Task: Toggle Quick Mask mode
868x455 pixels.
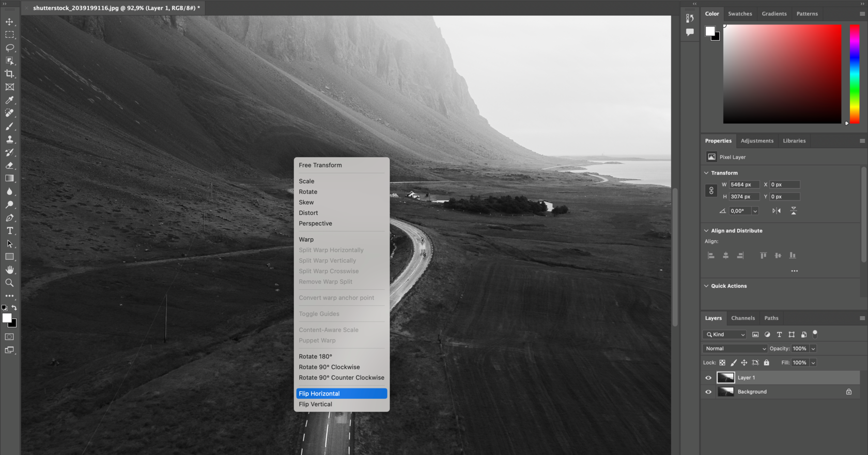Action: [9, 337]
